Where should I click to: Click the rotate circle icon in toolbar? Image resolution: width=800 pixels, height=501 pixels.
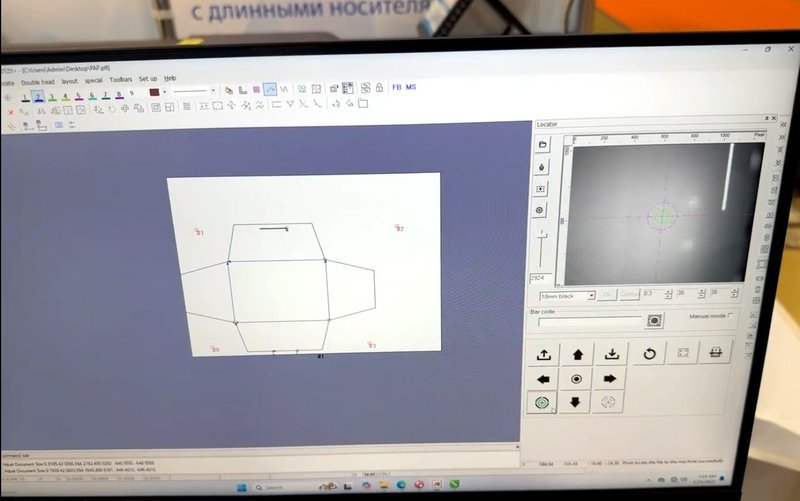[x=112, y=109]
